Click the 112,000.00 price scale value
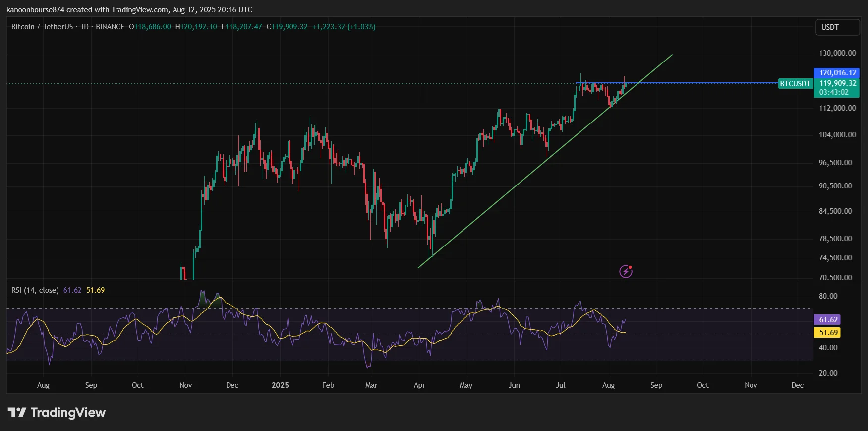Viewport: 868px width, 431px height. point(837,108)
